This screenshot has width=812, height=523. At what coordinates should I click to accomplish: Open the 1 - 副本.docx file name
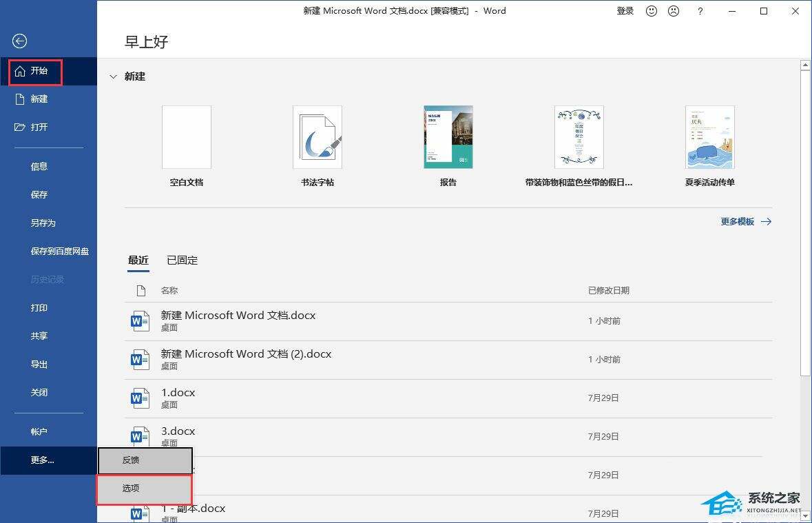click(194, 509)
